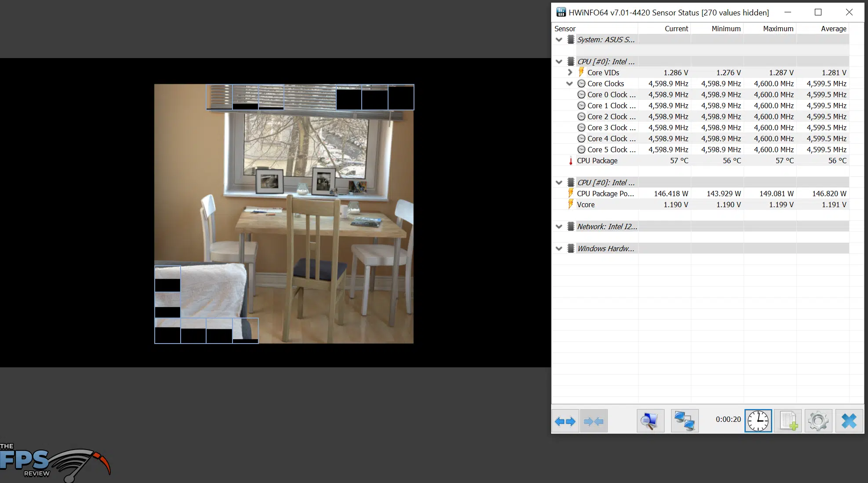The image size is (868, 483).
Task: Click the expand columns blue arrows button
Action: 565,421
